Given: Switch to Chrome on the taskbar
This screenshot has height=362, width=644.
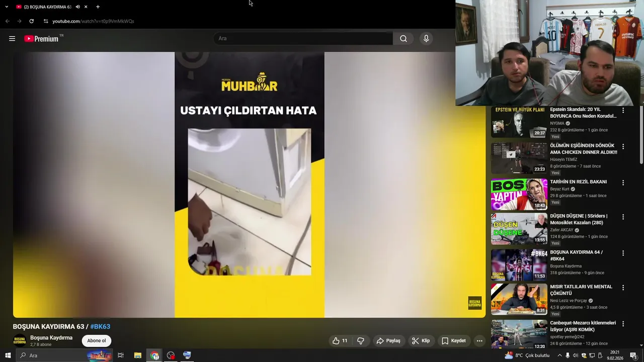Looking at the screenshot, I should (154, 355).
